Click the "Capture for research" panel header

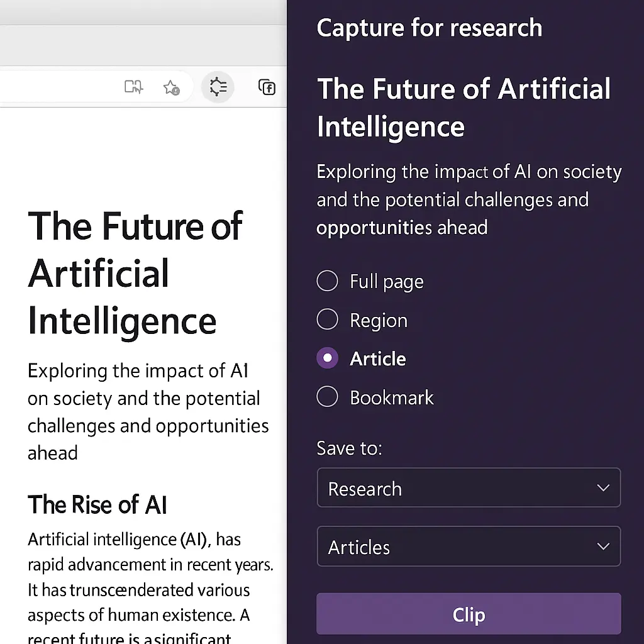pyautogui.click(x=429, y=28)
